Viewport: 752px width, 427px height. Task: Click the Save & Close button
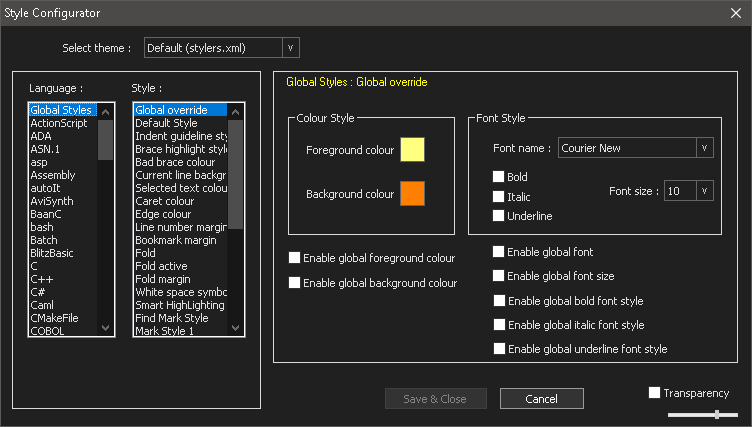tap(435, 399)
